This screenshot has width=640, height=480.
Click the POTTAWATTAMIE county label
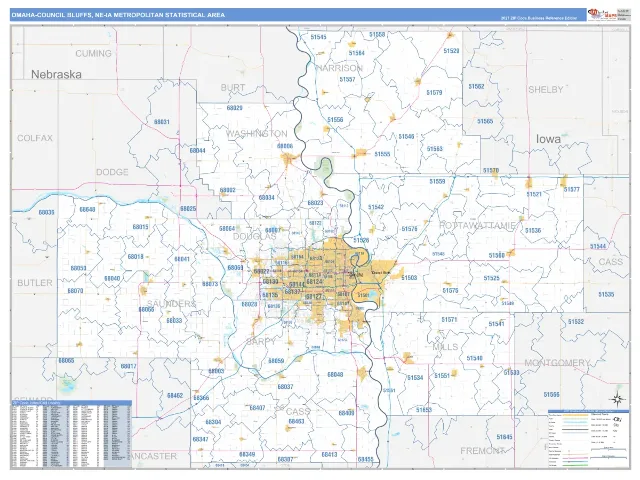coord(478,226)
